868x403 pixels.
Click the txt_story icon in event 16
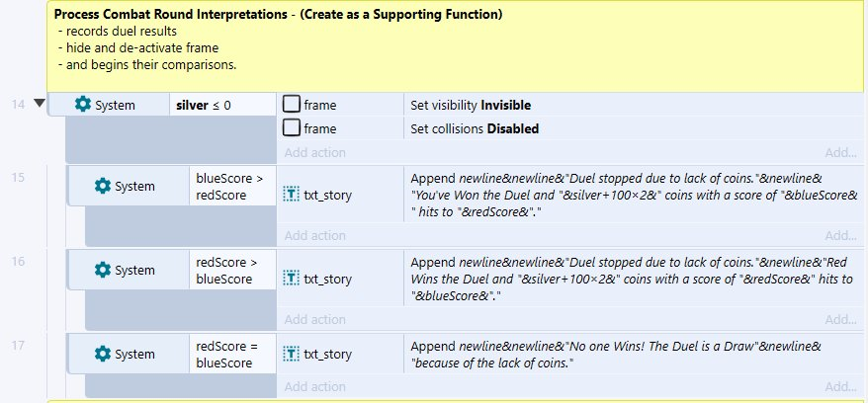tap(292, 279)
